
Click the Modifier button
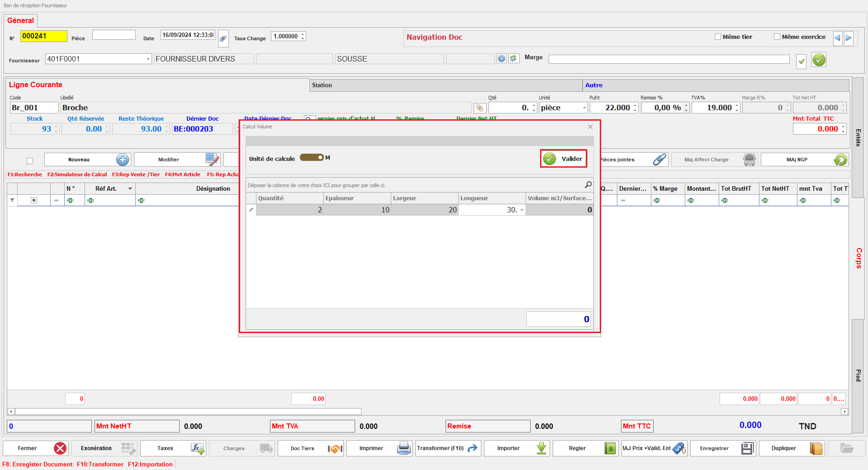click(177, 160)
